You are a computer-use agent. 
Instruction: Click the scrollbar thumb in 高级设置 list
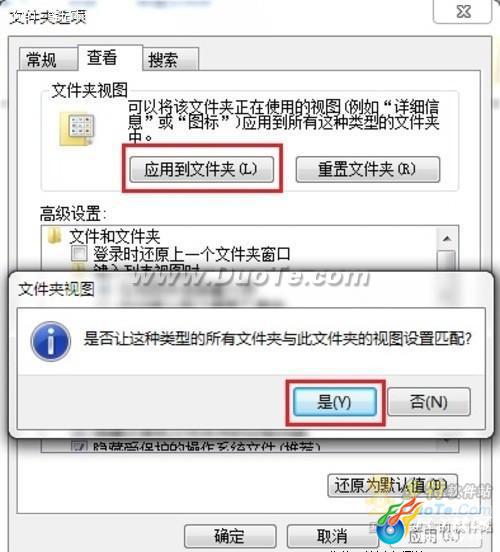pyautogui.click(x=447, y=261)
